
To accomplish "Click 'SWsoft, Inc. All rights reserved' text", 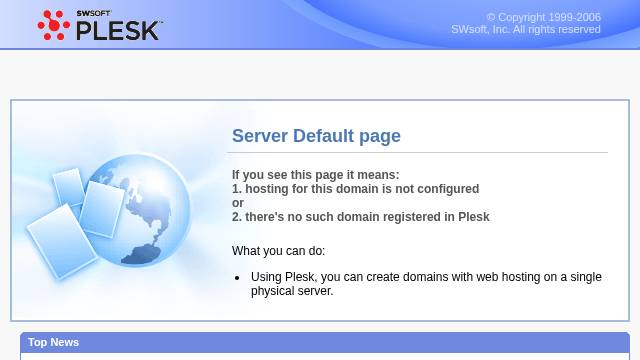I will tap(526, 29).
